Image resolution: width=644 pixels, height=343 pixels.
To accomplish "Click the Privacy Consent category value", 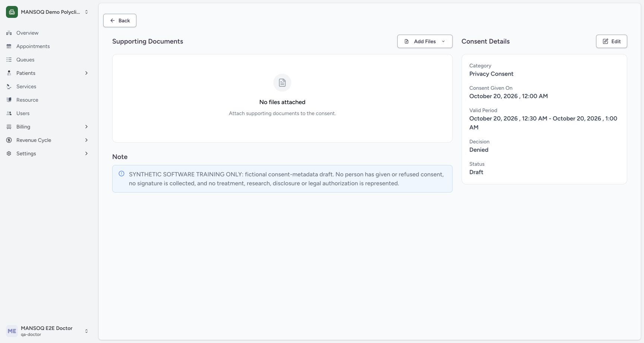I will point(491,74).
